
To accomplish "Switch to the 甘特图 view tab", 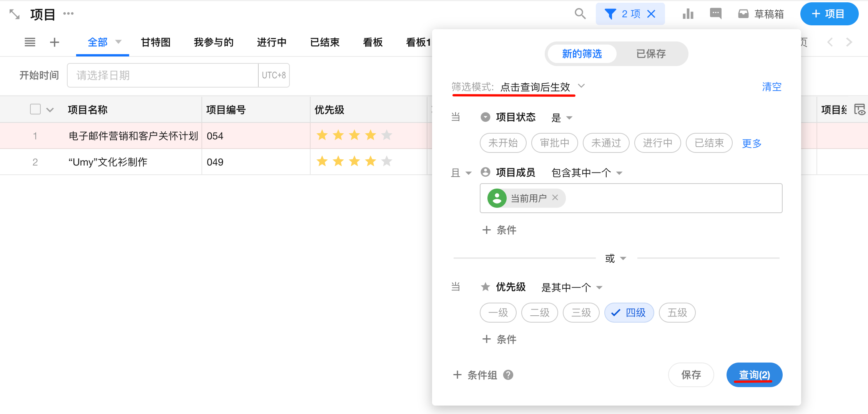I will pos(156,42).
